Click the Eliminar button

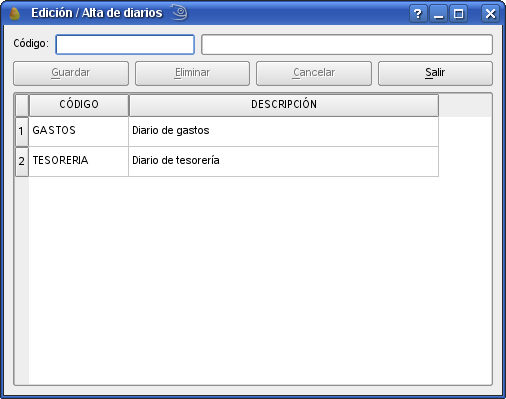(192, 73)
